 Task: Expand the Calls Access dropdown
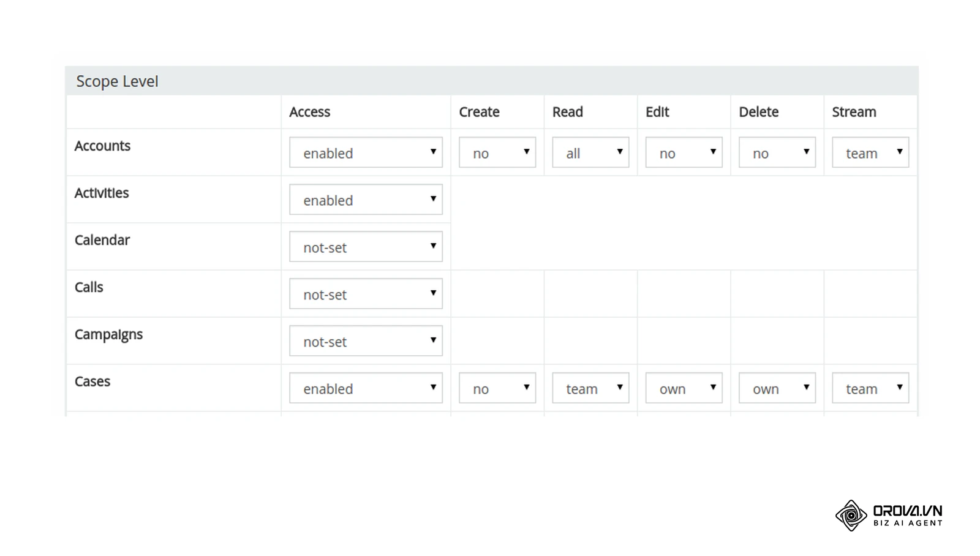tap(366, 294)
